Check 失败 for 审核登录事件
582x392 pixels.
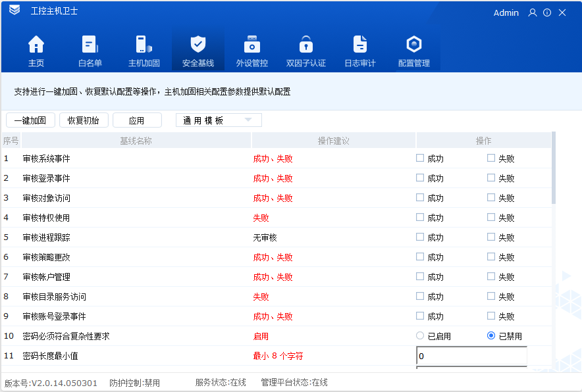click(x=490, y=178)
